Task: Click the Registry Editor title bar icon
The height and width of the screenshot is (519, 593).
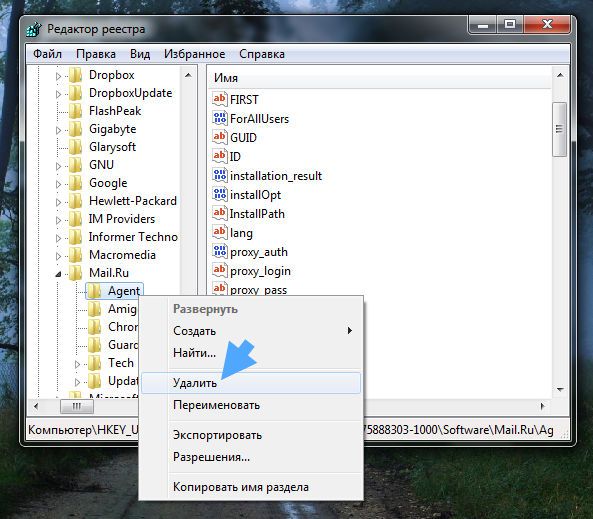Action: 34,29
